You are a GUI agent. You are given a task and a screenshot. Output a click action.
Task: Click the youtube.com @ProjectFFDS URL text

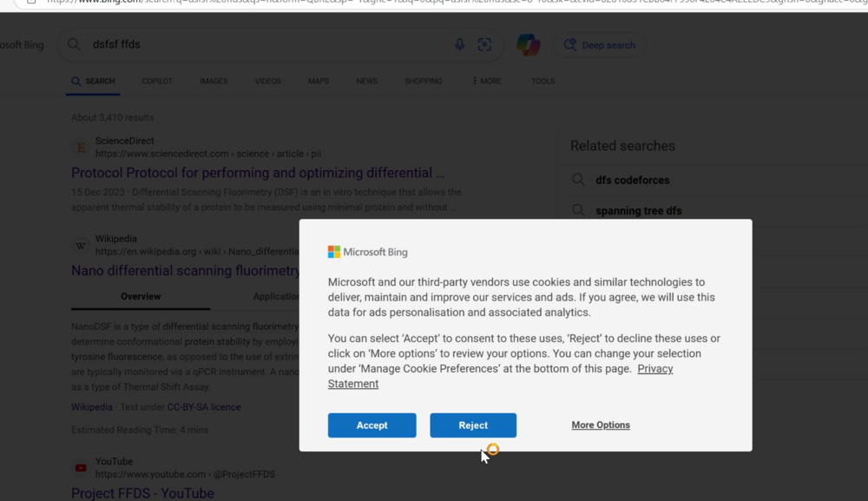click(185, 474)
